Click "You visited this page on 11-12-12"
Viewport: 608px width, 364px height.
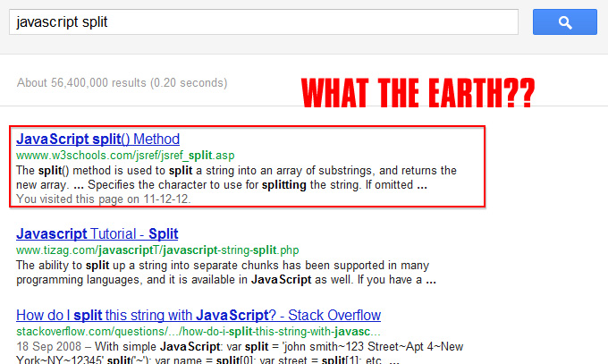click(x=104, y=199)
